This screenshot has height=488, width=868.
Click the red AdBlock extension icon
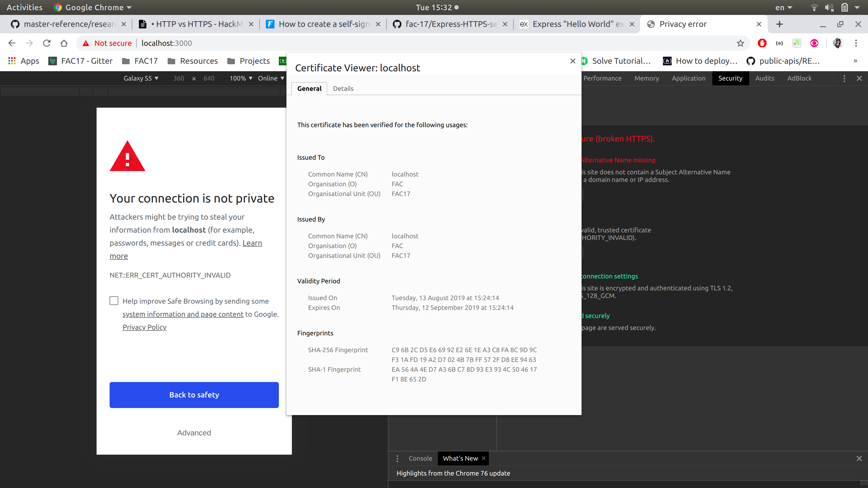point(762,43)
